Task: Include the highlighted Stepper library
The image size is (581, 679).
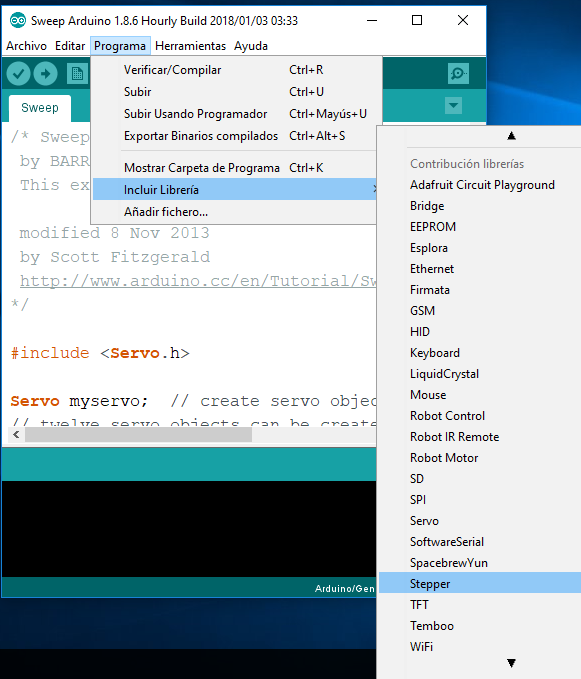Action: 480,583
